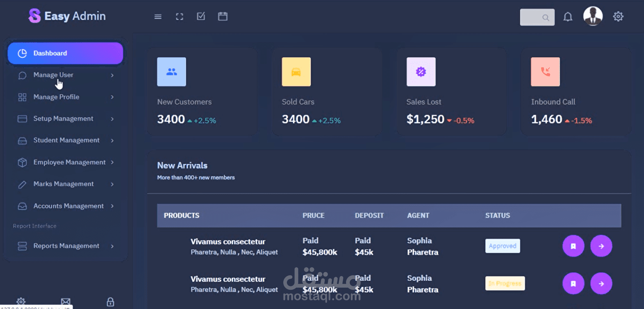Open the calendar icon in header
Image resolution: width=644 pixels, height=309 pixels.
(223, 16)
